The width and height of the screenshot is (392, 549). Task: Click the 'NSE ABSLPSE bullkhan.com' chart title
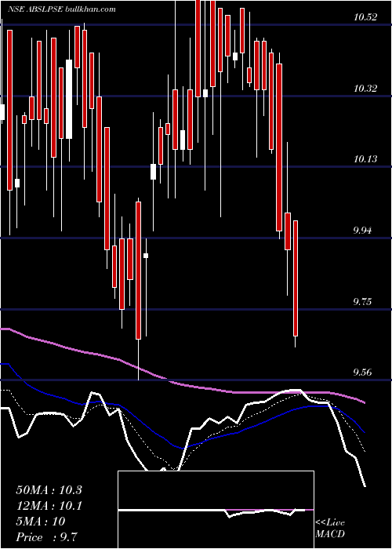click(62, 9)
